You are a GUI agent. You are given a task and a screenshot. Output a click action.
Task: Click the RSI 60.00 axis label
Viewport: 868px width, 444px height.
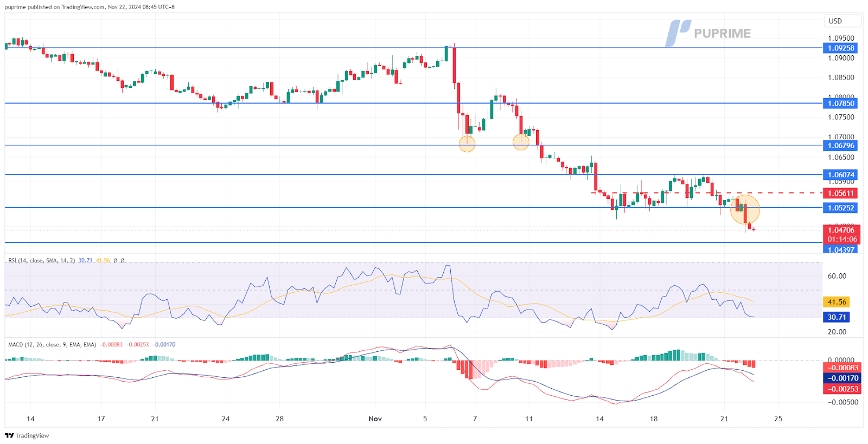coord(837,276)
